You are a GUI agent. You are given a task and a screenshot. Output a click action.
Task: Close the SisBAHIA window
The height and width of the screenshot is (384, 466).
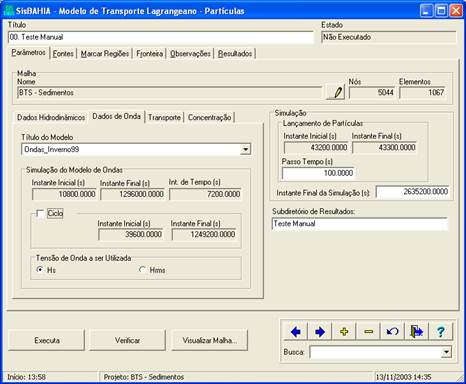click(456, 11)
